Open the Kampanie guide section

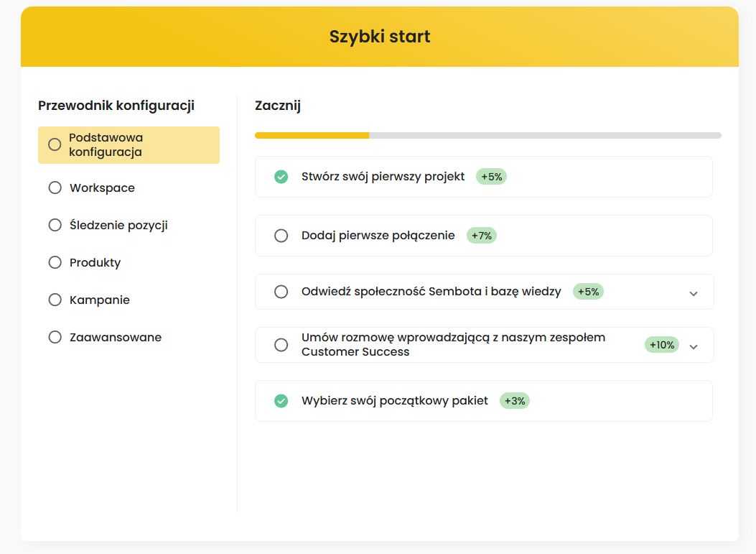[100, 300]
